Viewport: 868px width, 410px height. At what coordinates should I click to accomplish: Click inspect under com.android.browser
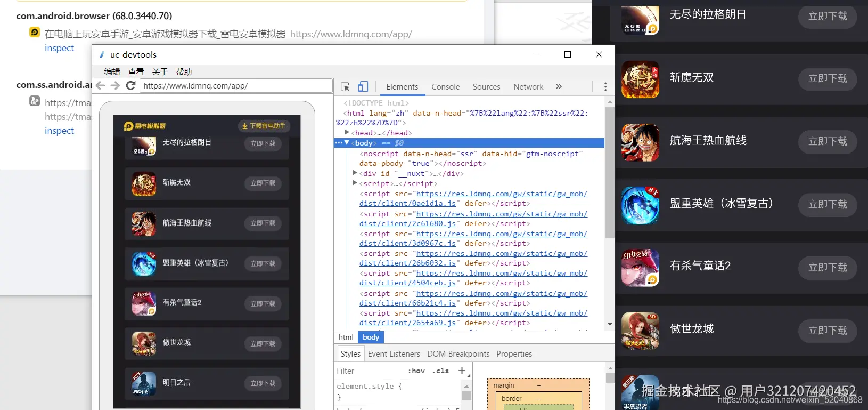pos(59,48)
